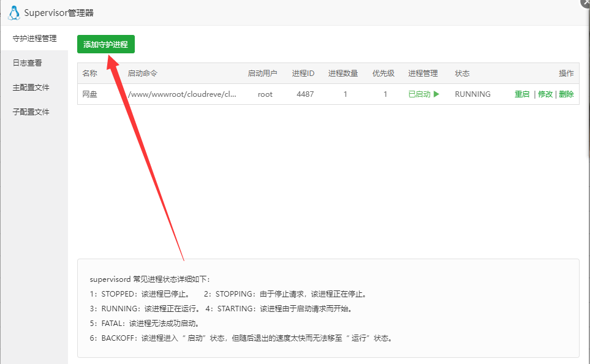The width and height of the screenshot is (590, 364).
Task: Click the /www/wwwroot/cloudreve/cl... command cell
Action: pyautogui.click(x=182, y=94)
